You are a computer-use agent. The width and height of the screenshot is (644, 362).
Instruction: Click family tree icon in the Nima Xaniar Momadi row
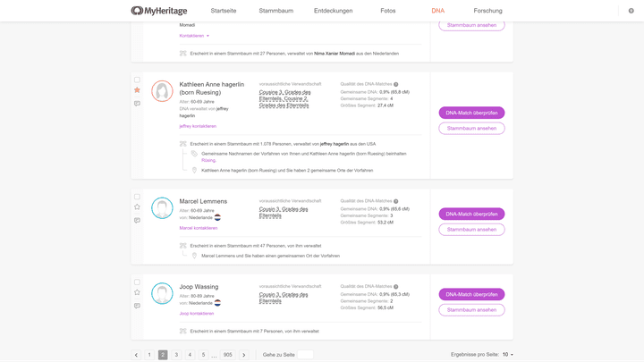183,54
